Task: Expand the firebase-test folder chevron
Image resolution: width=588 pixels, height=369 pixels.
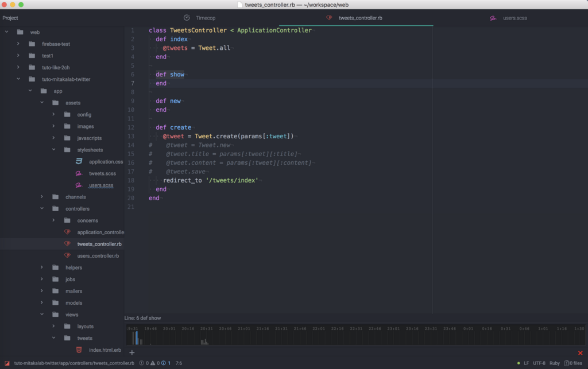Action: tap(18, 44)
